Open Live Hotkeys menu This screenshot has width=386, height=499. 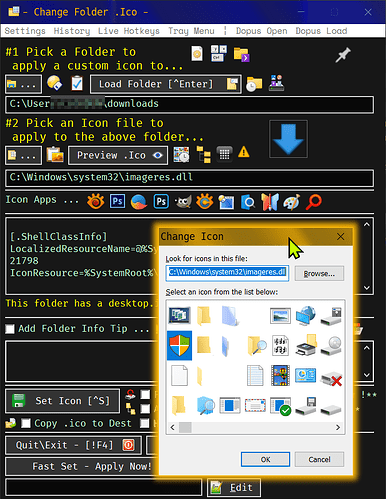pos(129,31)
